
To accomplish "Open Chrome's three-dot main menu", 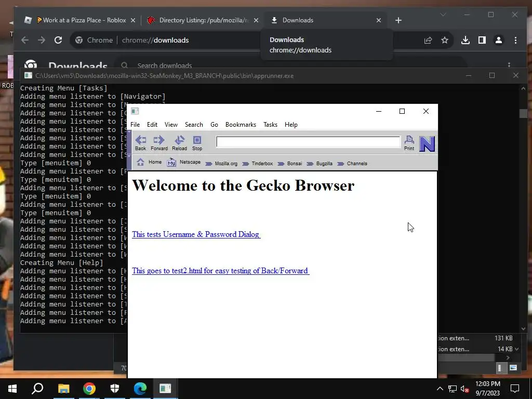I will point(516,41).
